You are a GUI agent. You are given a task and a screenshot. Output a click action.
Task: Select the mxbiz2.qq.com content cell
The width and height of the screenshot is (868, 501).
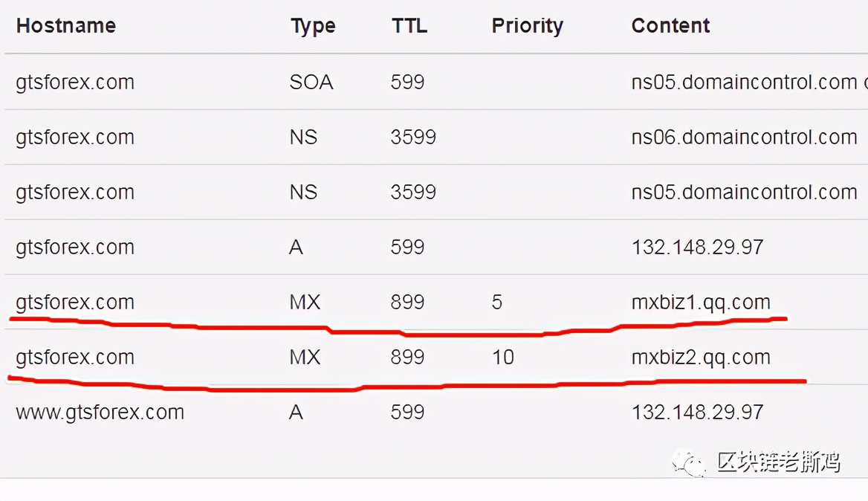click(x=701, y=357)
